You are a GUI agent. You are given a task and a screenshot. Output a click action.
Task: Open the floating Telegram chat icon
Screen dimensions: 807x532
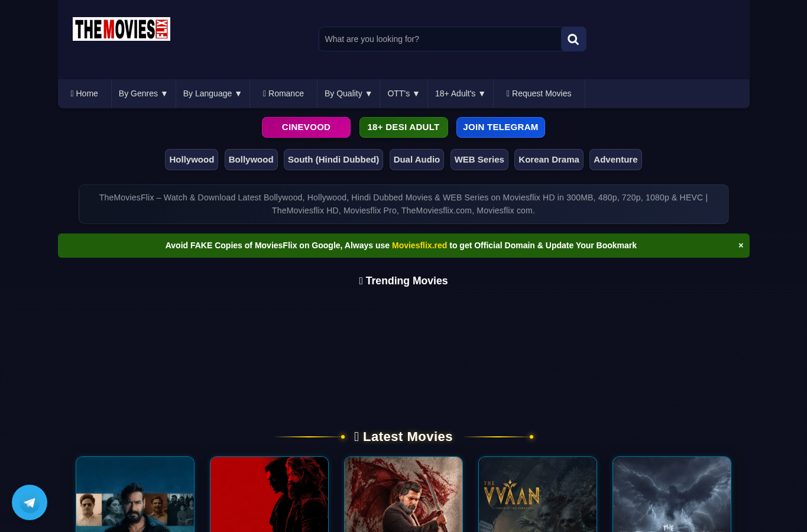tap(30, 502)
